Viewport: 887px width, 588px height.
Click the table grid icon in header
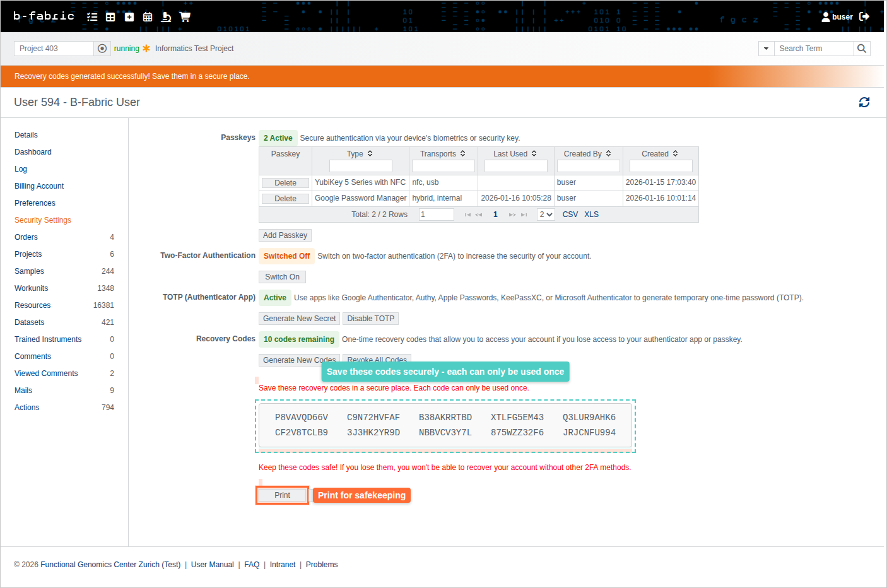[x=110, y=17]
